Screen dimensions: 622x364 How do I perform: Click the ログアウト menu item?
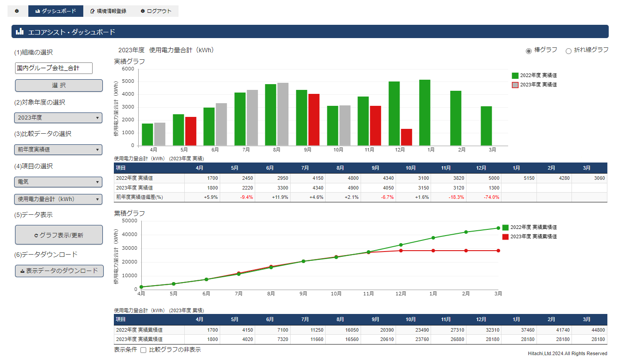(x=156, y=11)
